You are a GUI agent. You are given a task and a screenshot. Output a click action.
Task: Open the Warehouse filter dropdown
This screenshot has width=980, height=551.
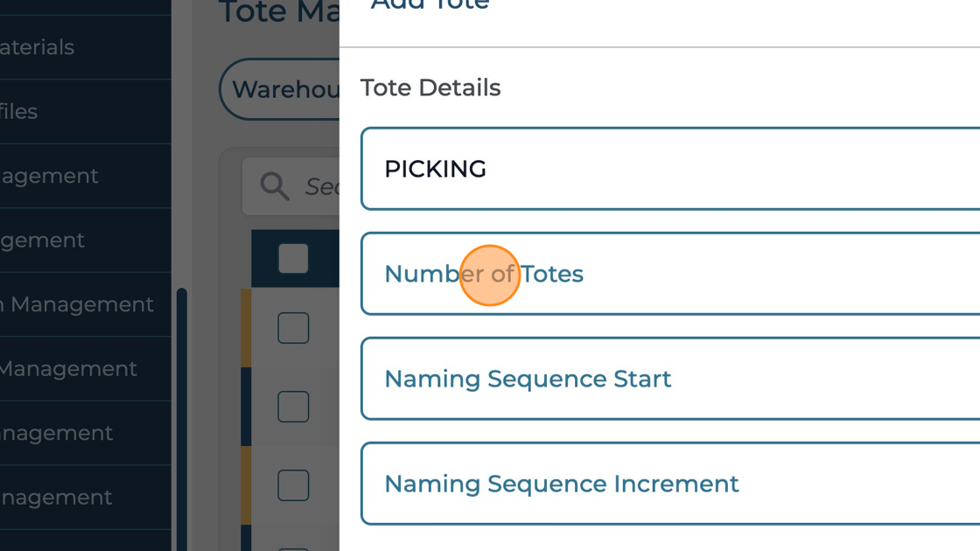pos(282,89)
